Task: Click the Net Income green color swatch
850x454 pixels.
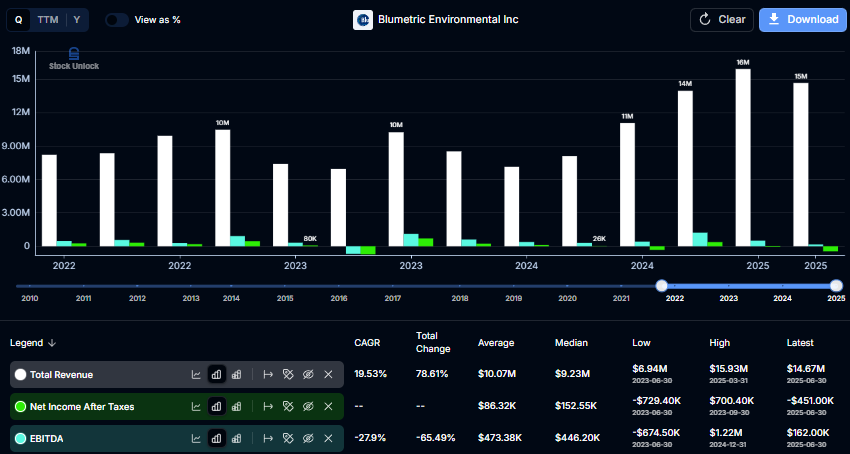Action: (x=21, y=406)
